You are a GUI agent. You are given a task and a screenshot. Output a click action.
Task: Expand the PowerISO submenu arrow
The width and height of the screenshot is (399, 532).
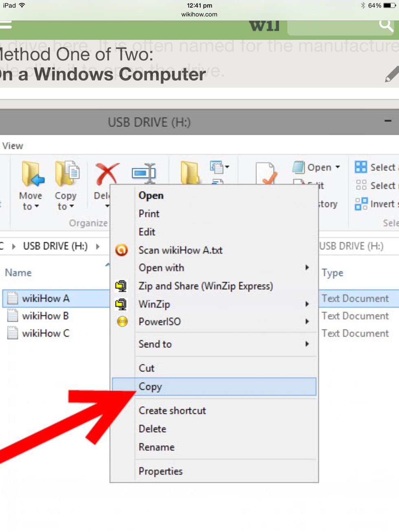tap(307, 322)
